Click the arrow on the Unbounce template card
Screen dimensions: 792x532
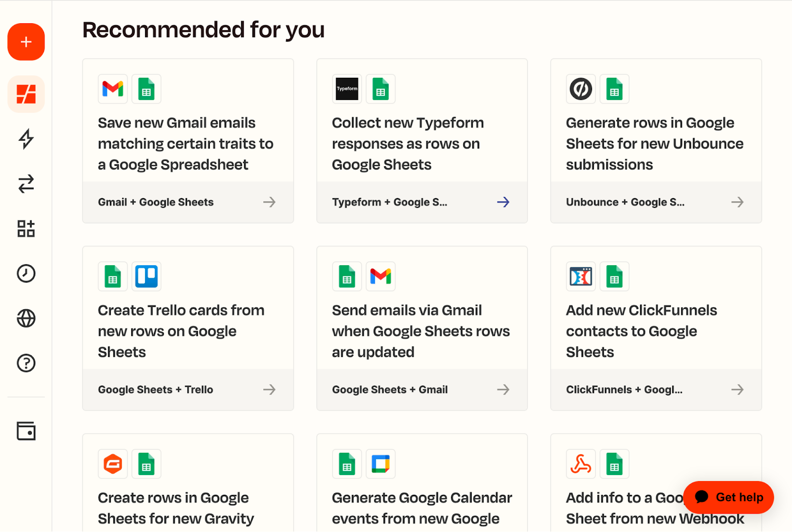(737, 202)
